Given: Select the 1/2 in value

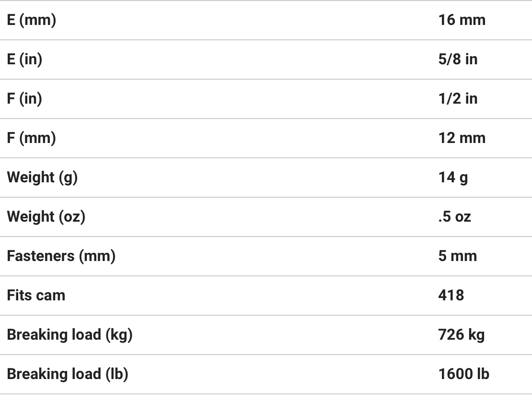Looking at the screenshot, I should pos(458,99).
